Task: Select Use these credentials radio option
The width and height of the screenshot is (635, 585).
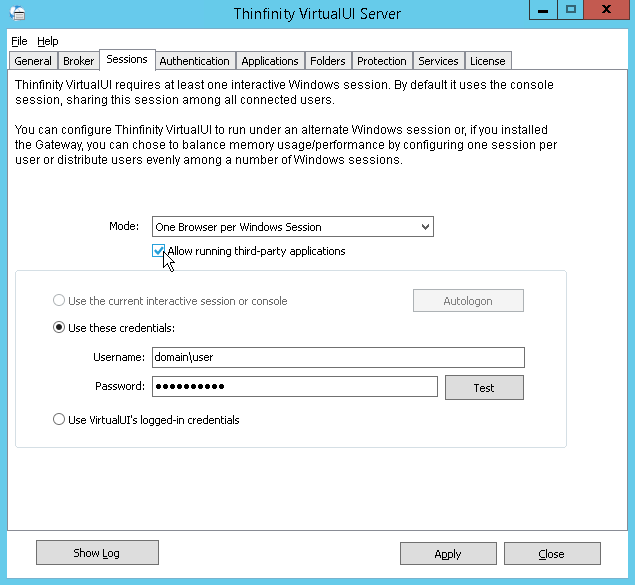Action: tap(59, 328)
